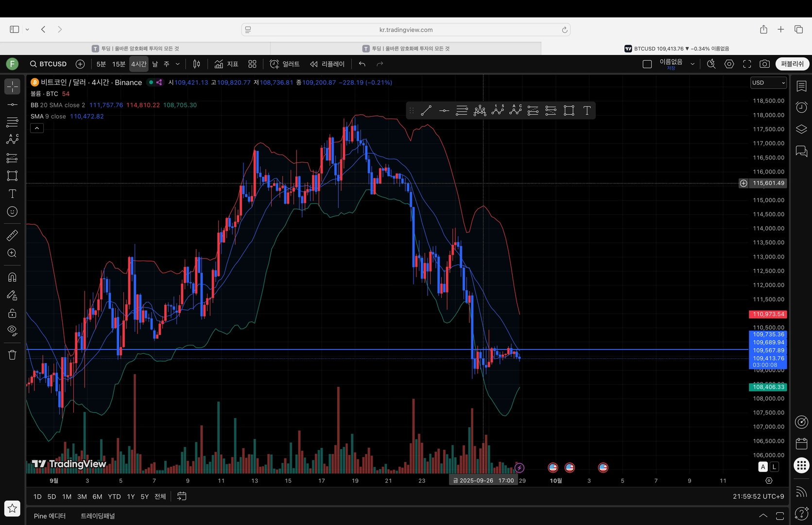Pick trend line in floating drawing toolbar
Screen dimensions: 812x525
426,111
